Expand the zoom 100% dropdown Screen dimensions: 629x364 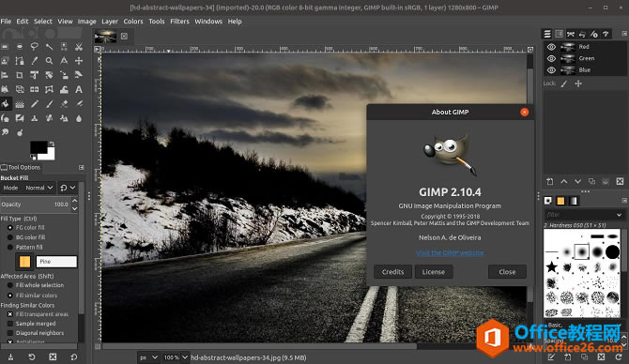[175, 357]
